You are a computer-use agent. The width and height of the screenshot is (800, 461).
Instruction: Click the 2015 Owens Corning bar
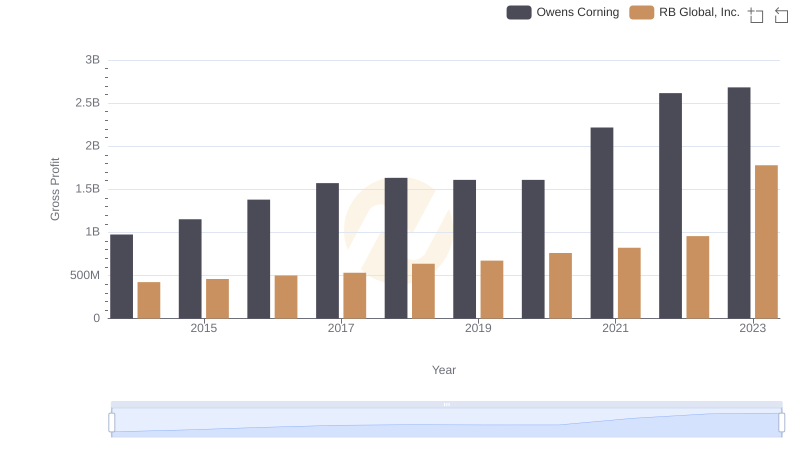(190, 269)
